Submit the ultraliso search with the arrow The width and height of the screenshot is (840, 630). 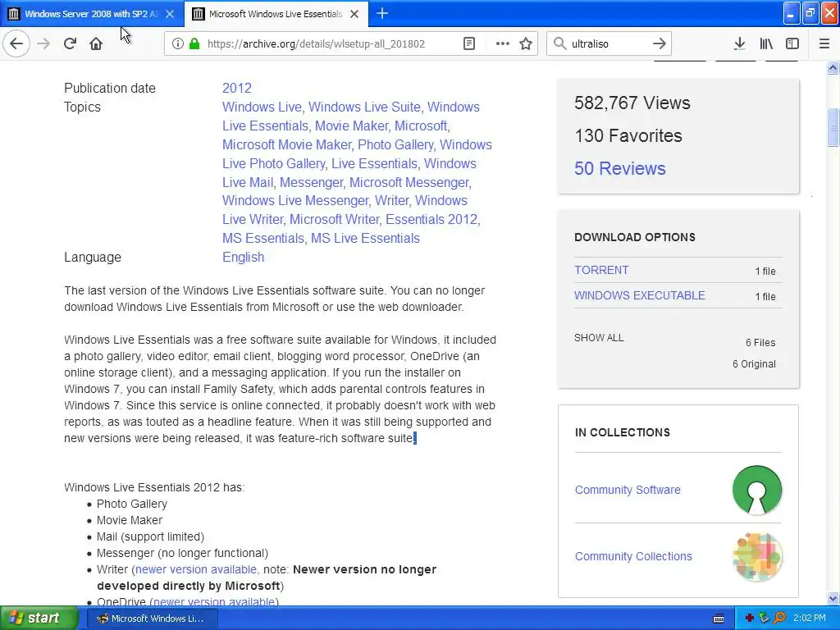point(660,43)
